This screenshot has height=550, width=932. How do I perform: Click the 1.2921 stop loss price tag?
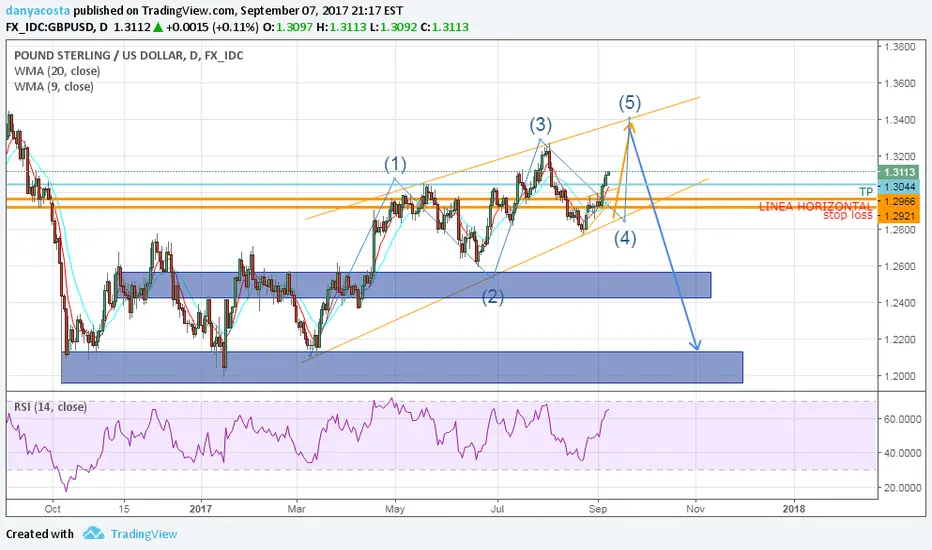coord(899,216)
